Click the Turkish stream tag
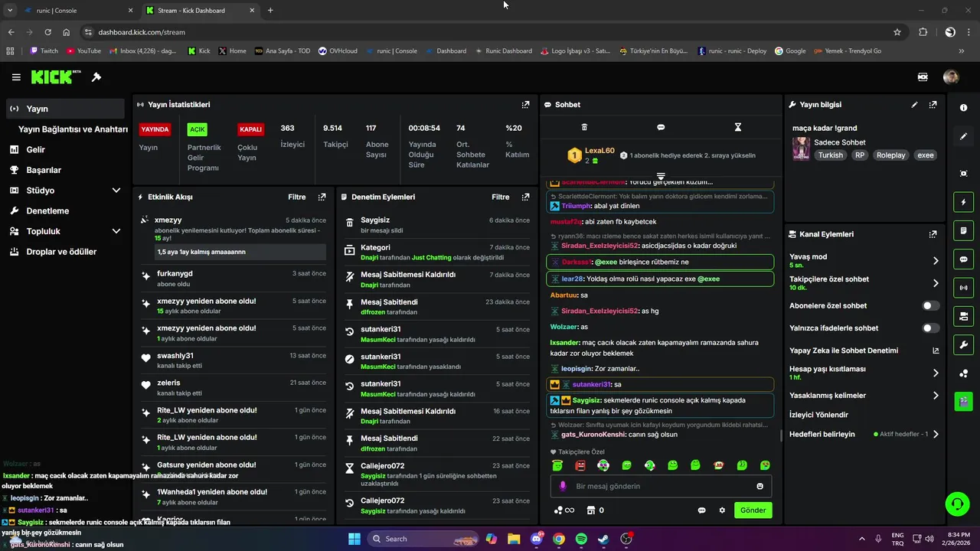 tap(830, 155)
